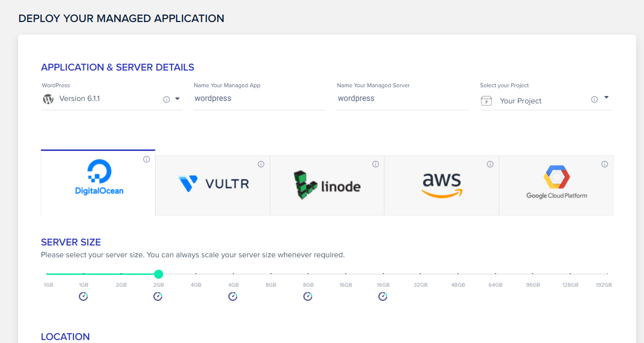Click the Application & Server Details heading
This screenshot has height=343, width=644.
pyautogui.click(x=118, y=67)
